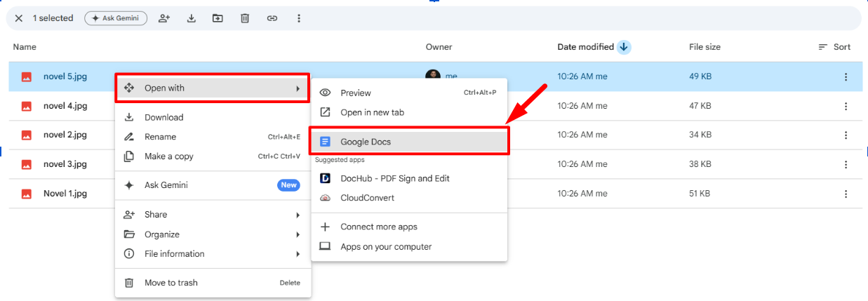Open the file with Google Docs
Image resolution: width=868 pixels, height=301 pixels.
(x=409, y=141)
